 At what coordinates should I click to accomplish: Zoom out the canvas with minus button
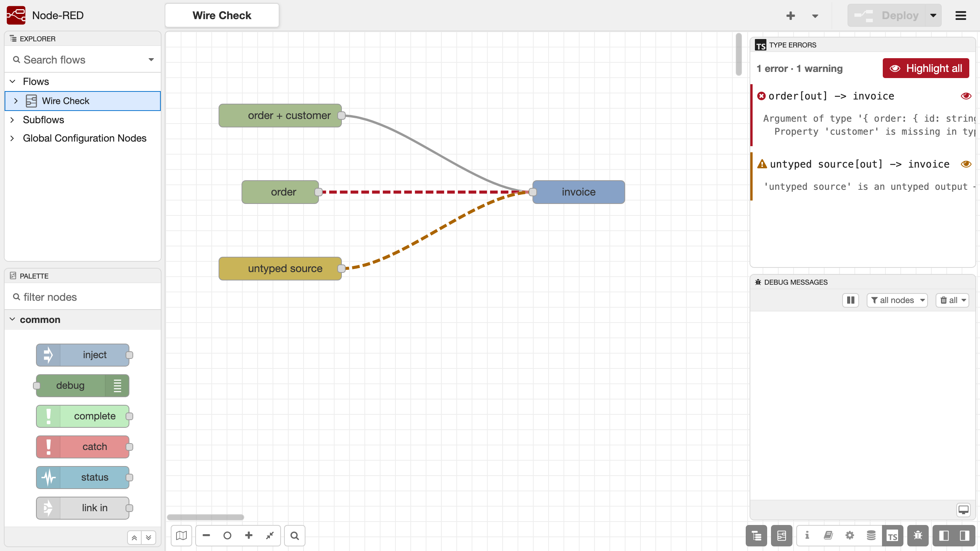[x=206, y=536]
